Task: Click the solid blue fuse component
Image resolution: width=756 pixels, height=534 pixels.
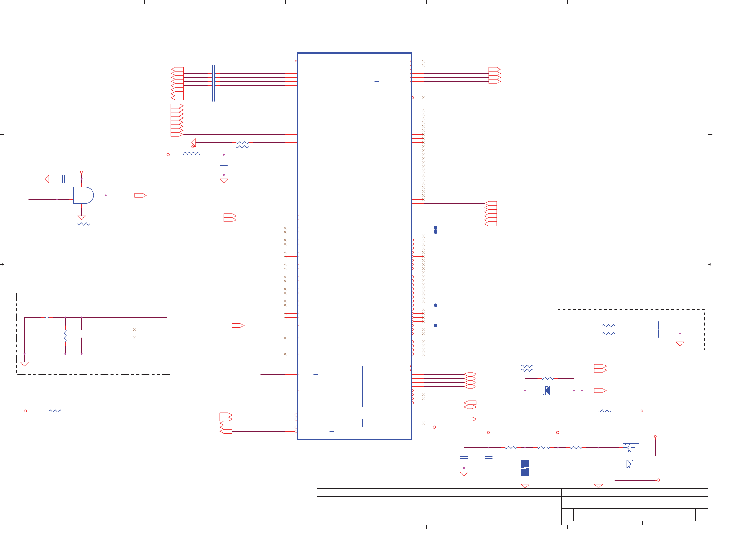Action: click(x=525, y=468)
